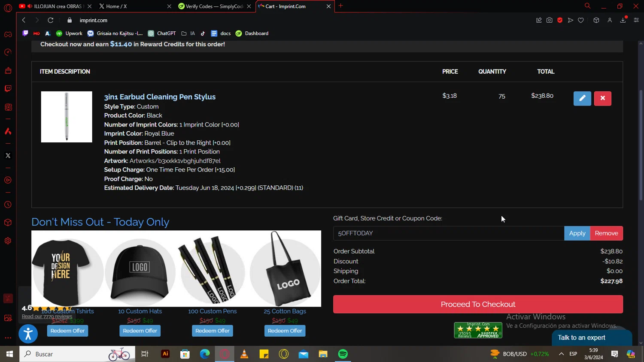Click the Windows taskbar Buscar search box
Screen dimensions: 644x362
(x=77, y=354)
